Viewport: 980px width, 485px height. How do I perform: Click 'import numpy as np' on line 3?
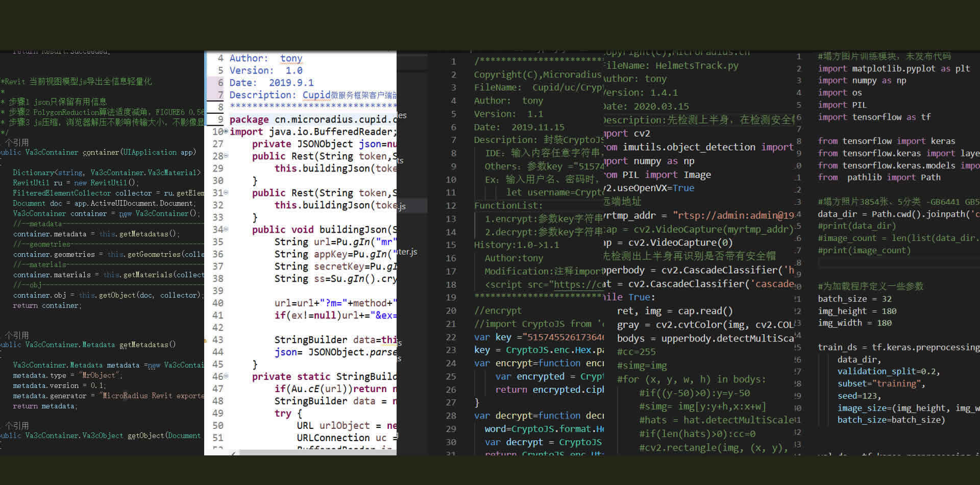coord(862,81)
